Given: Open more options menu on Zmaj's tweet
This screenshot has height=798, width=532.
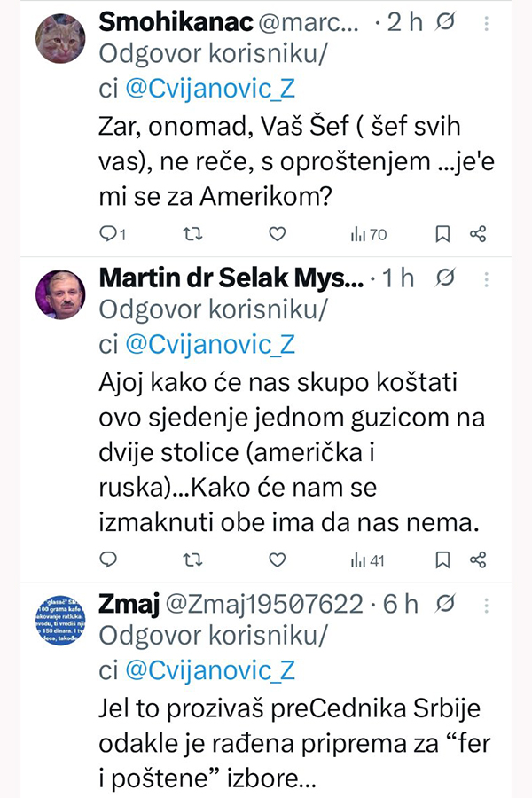Looking at the screenshot, I should click(x=486, y=604).
